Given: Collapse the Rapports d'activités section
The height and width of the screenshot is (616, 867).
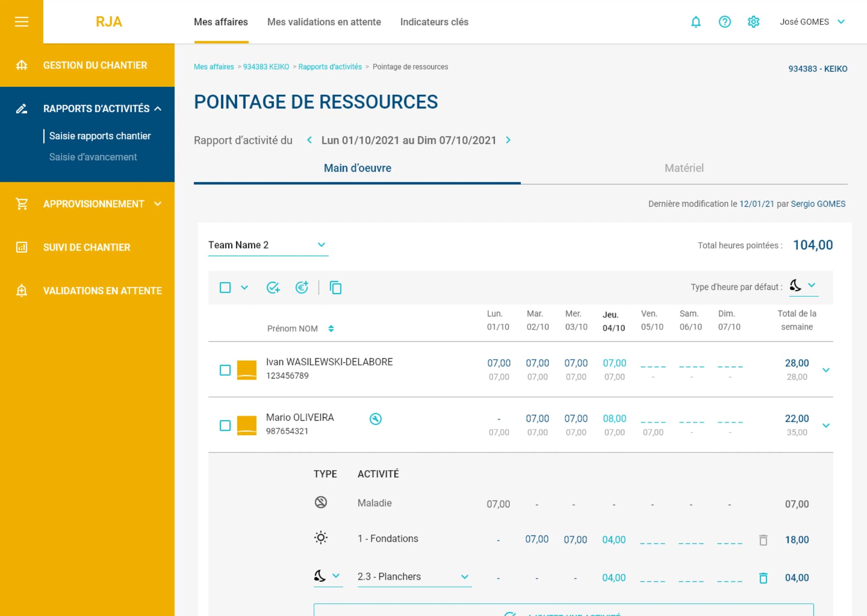Looking at the screenshot, I should click(158, 109).
